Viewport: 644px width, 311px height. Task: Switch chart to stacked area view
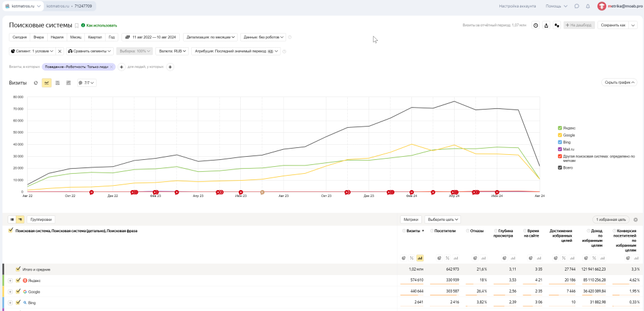(x=57, y=82)
